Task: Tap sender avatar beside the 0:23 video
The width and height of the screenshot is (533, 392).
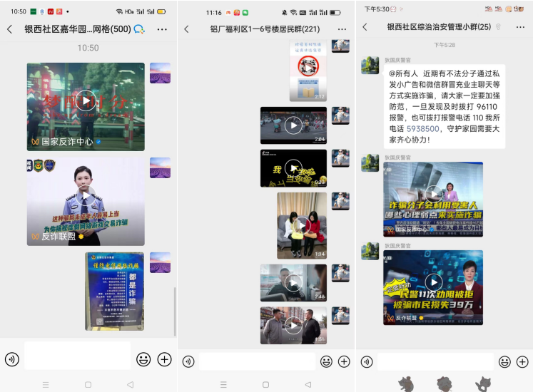Action: click(x=340, y=158)
